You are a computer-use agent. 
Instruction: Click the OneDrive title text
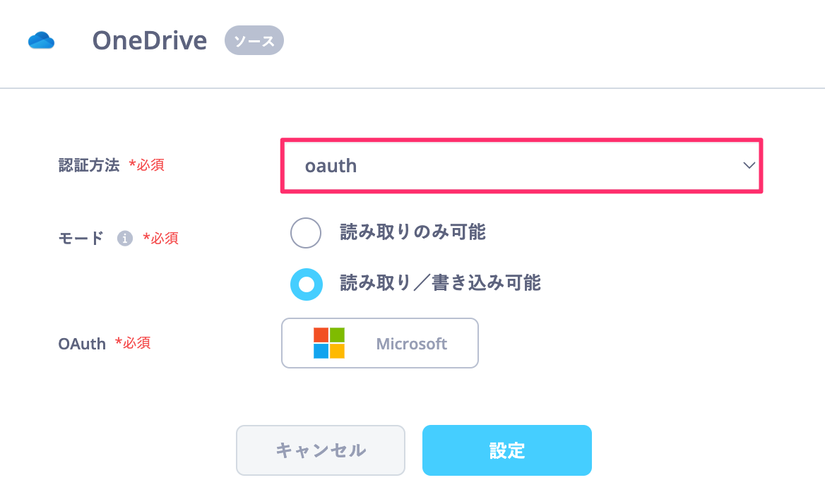[149, 40]
